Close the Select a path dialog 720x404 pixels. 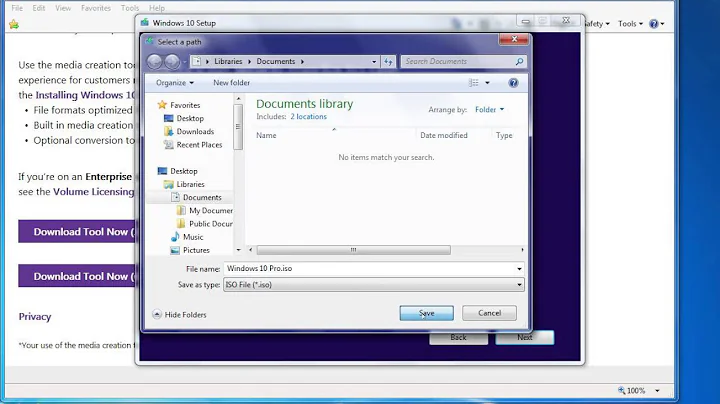[x=514, y=39]
